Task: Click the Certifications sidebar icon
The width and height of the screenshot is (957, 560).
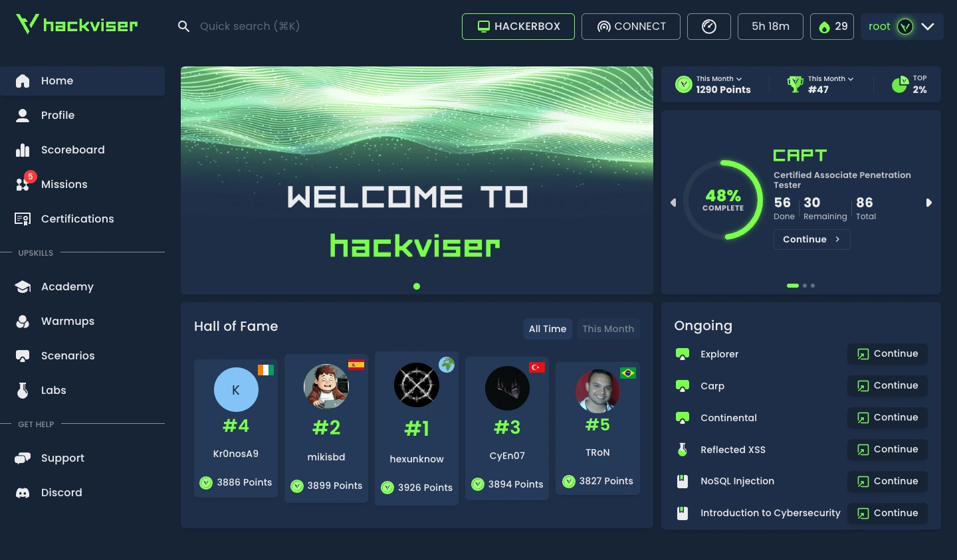Action: [23, 219]
